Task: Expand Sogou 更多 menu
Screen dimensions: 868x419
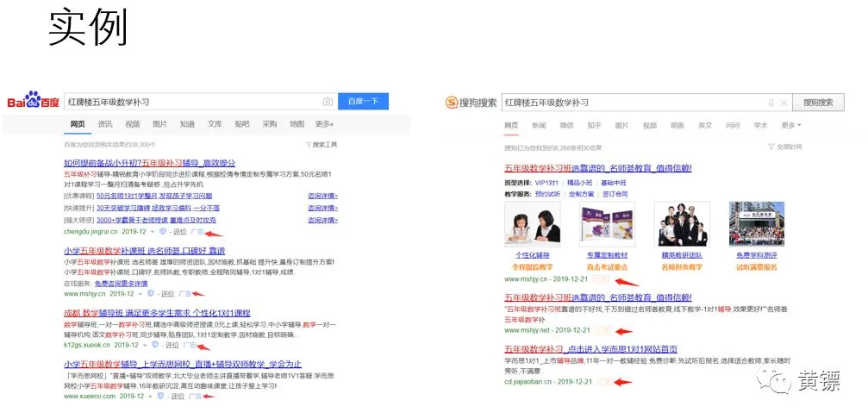Action: pyautogui.click(x=791, y=126)
